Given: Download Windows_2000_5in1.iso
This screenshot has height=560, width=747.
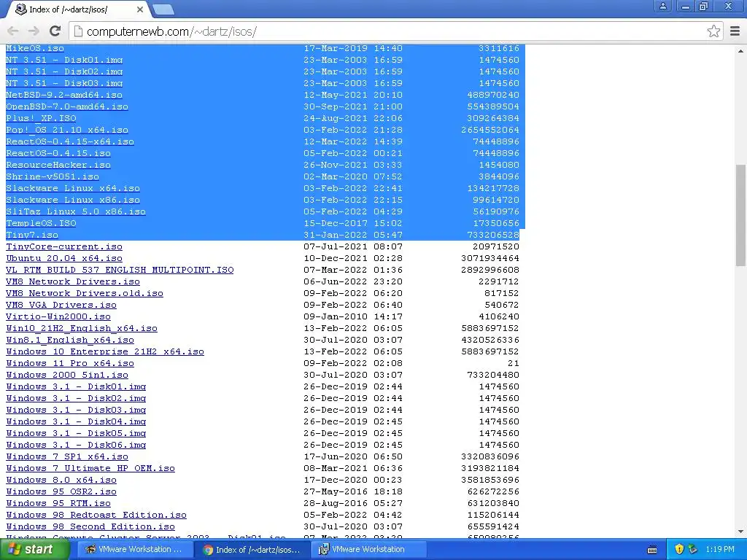Looking at the screenshot, I should (67, 375).
